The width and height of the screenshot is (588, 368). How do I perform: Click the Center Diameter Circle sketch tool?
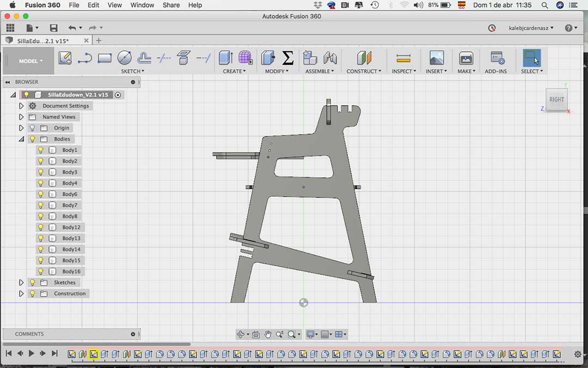124,58
